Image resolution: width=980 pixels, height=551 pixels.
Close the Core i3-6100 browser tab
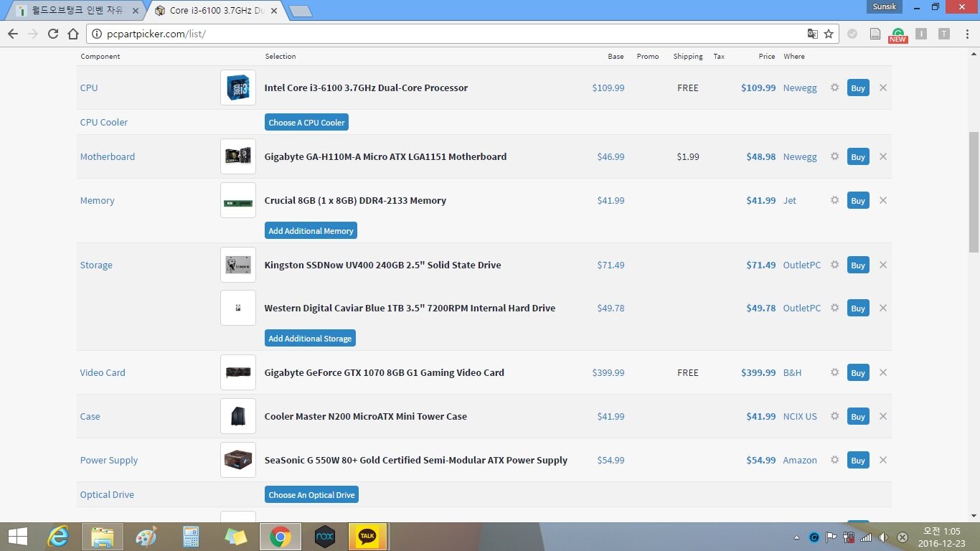coord(273,11)
